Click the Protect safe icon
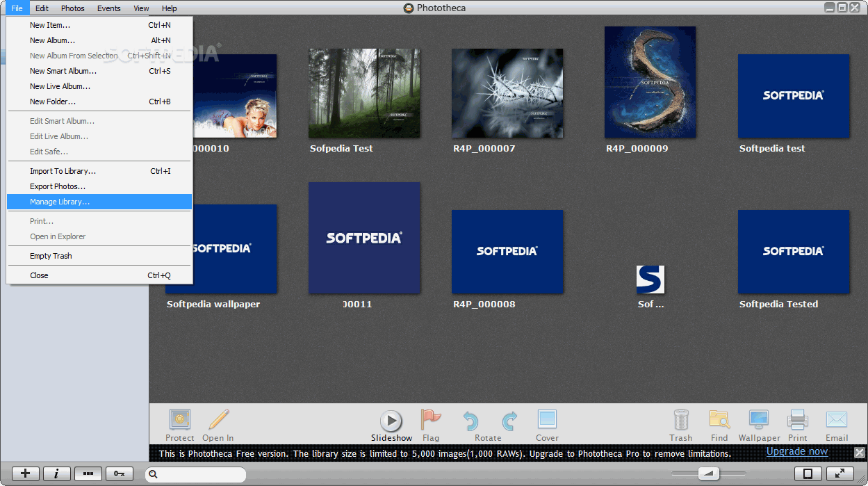 [180, 420]
